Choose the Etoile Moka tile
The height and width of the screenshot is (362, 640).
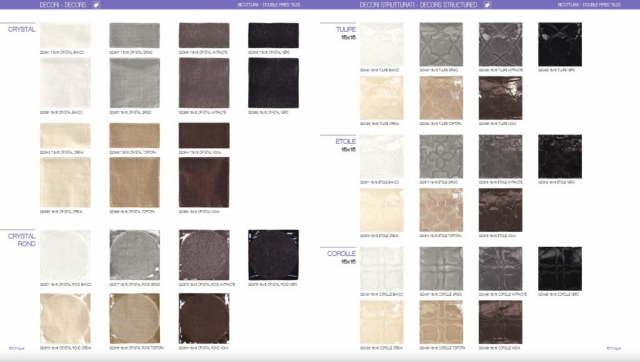(x=500, y=210)
